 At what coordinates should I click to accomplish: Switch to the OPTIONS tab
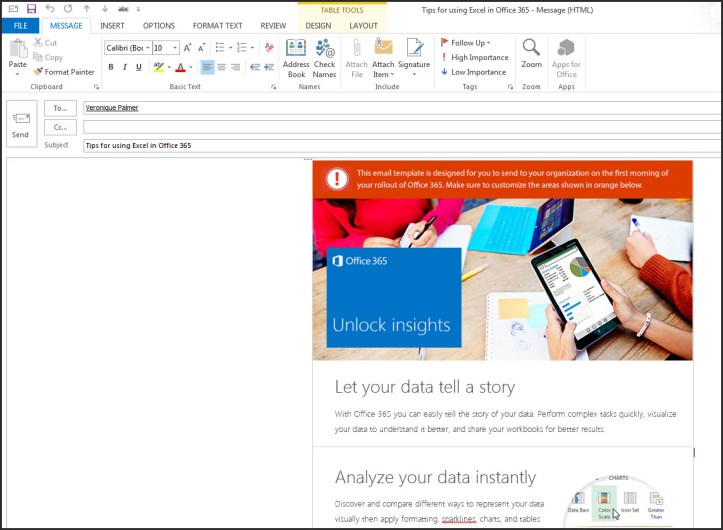click(159, 26)
